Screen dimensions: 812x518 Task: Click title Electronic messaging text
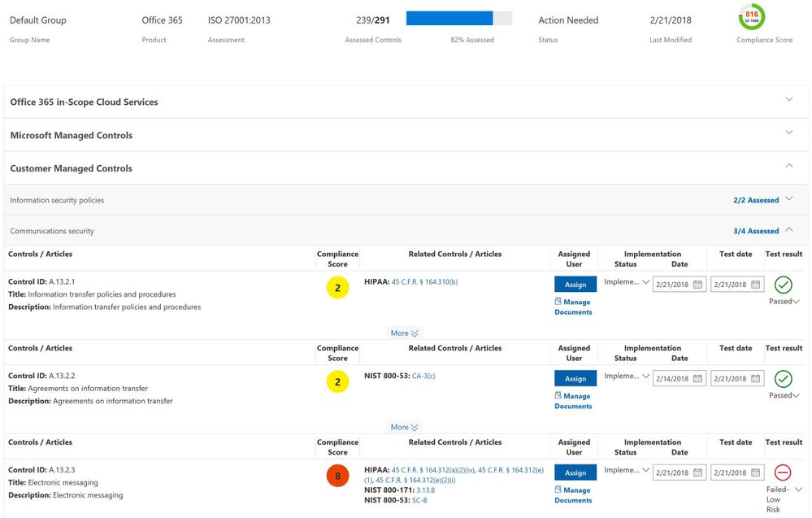[63, 483]
